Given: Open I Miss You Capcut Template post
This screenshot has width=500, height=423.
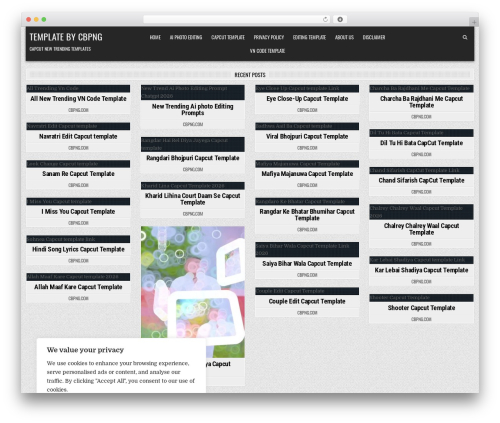Looking at the screenshot, I should pos(78,211).
